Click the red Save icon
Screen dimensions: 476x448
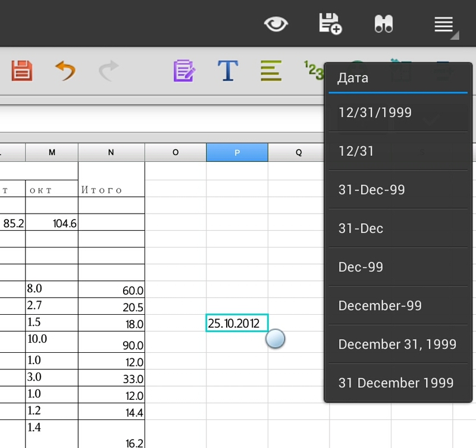tap(22, 71)
